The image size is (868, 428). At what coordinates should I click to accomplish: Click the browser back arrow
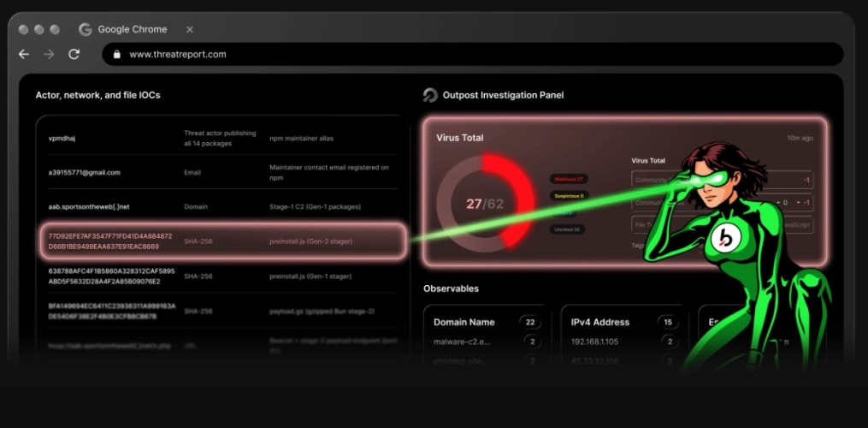24,54
